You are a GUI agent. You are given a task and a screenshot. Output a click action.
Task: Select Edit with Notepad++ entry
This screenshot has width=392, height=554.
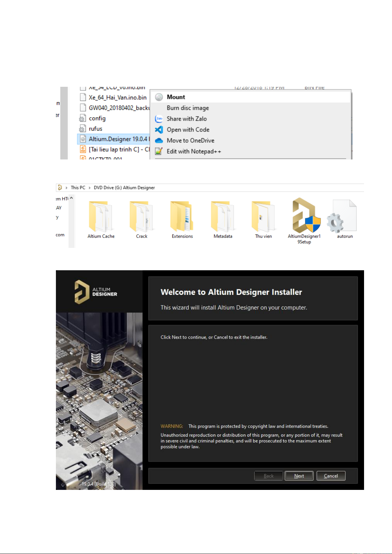point(194,151)
